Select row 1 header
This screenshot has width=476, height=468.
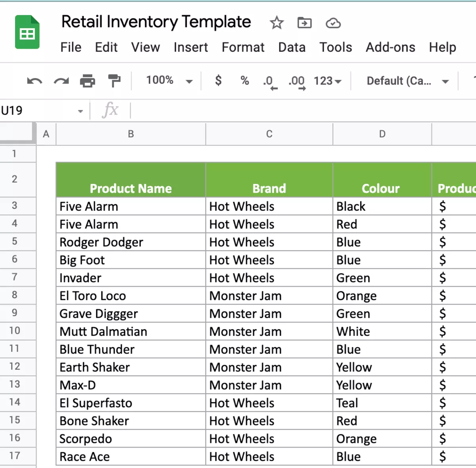18,154
